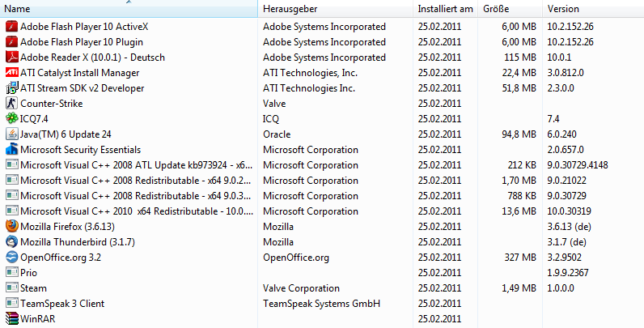The height and width of the screenshot is (328, 644).
Task: Select the Counter-Strike program name
Action: point(51,104)
